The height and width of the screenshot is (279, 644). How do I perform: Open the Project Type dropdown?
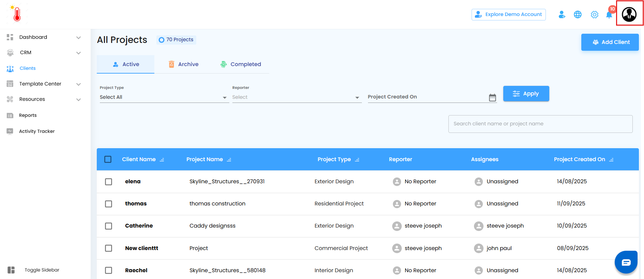pos(164,97)
